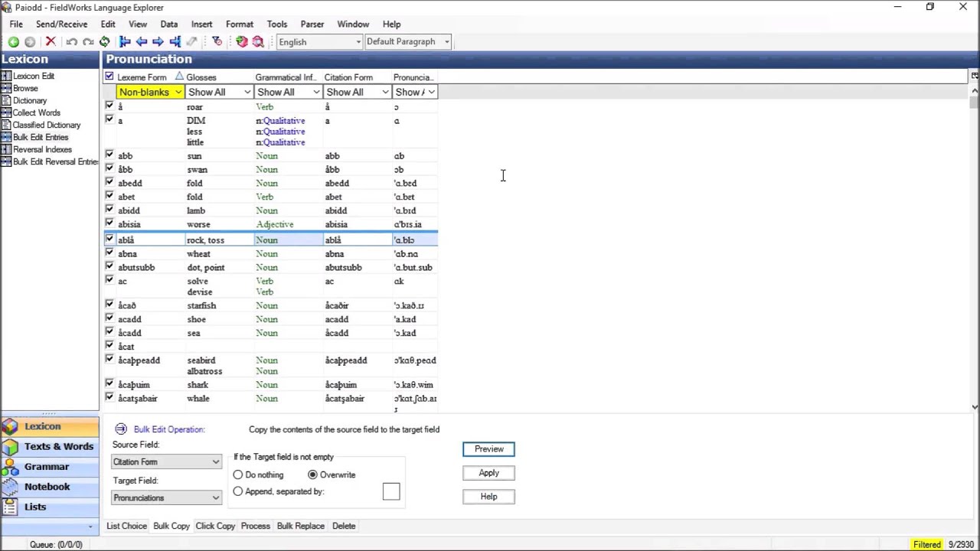Click the Collect Words view icon
This screenshot has height=551, width=980.
click(x=6, y=112)
